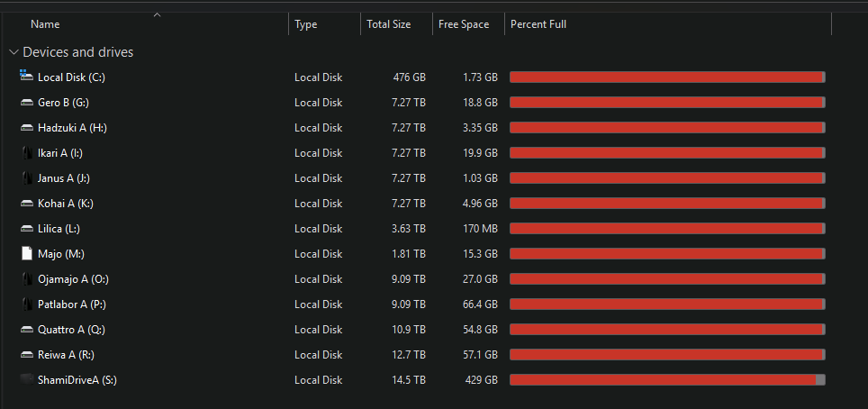Select the Kohai A (K:) name

click(66, 204)
